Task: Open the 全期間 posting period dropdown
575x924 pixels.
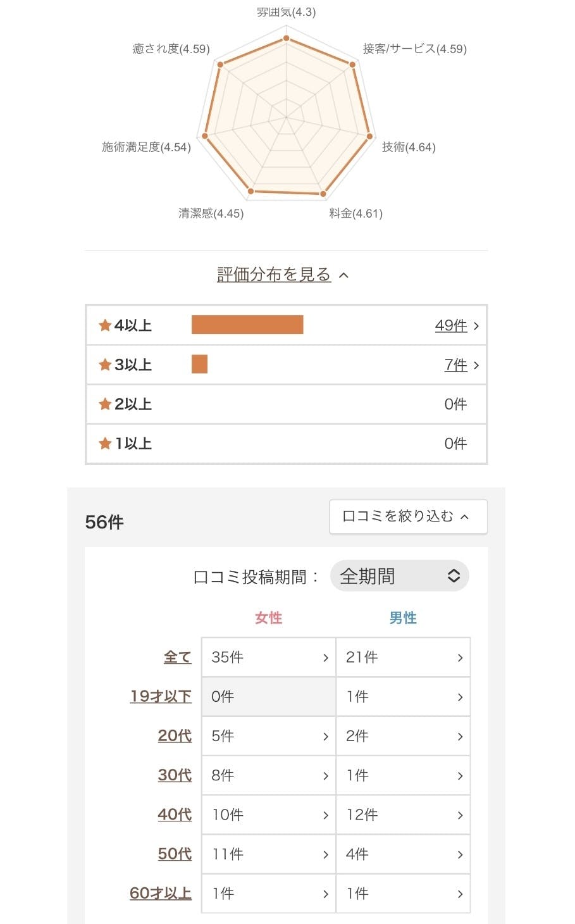Action: [x=399, y=576]
